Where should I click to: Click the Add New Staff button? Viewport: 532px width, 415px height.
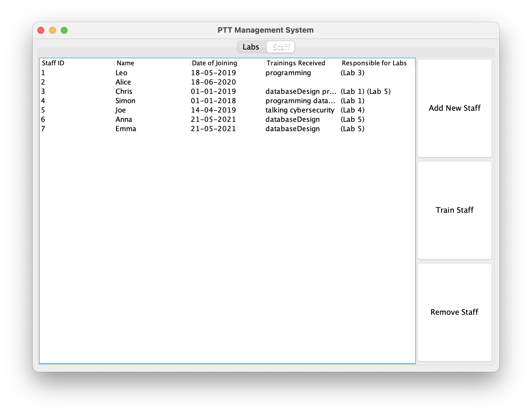(454, 108)
